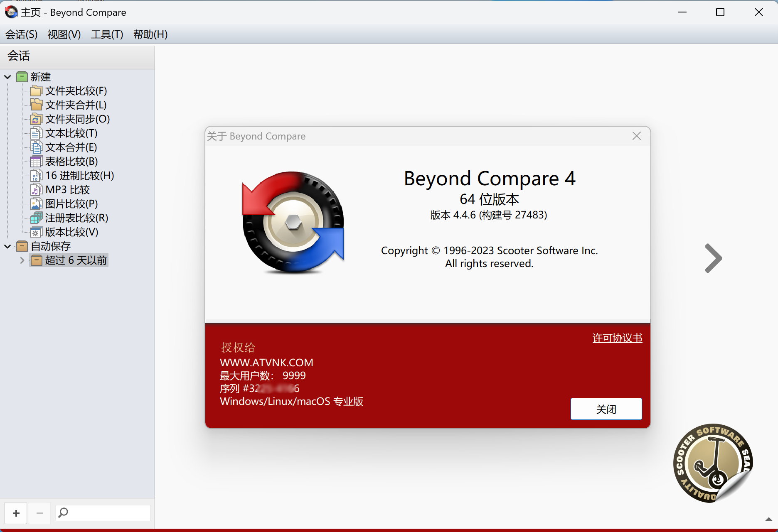
Task: Click the 最大用户数: 9999 line
Action: point(263,376)
